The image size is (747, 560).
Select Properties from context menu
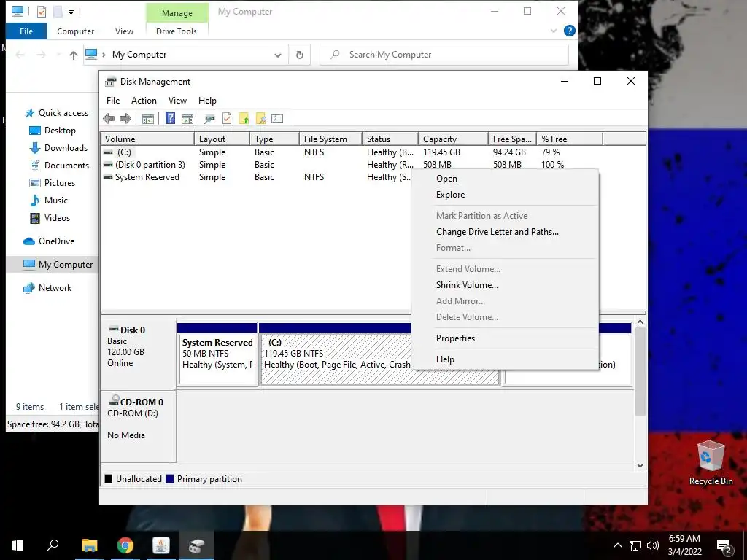505,338
